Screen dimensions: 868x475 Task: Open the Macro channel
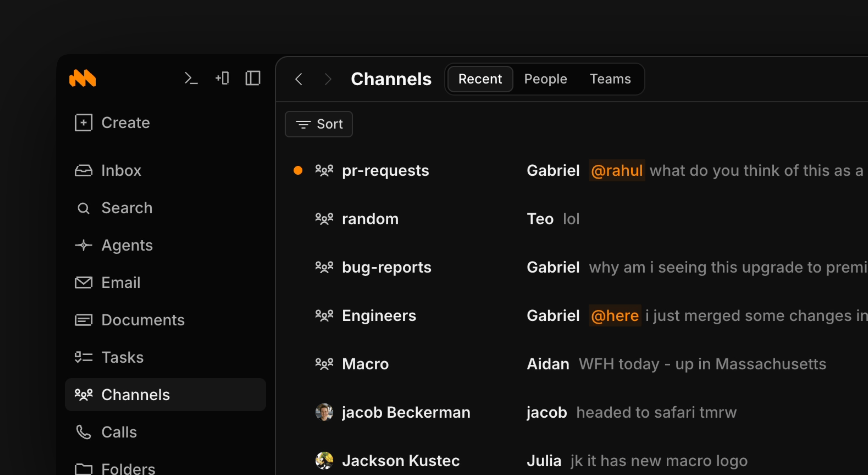coord(365,364)
